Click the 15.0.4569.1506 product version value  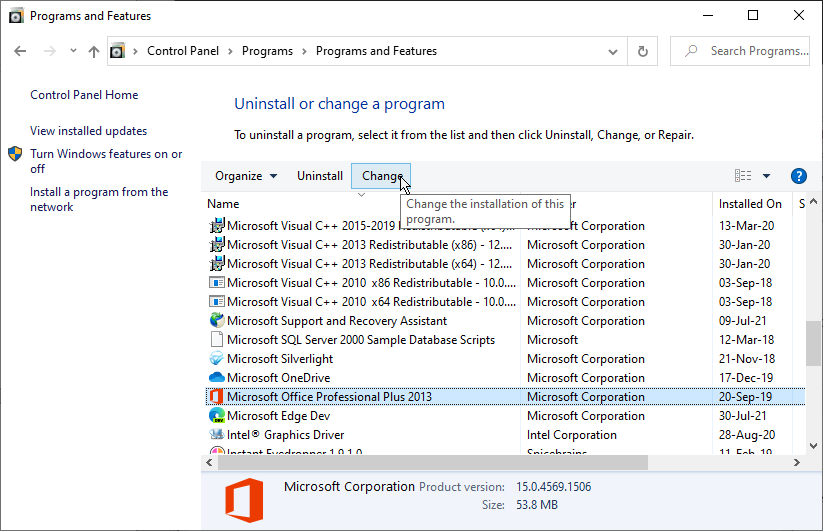(553, 486)
